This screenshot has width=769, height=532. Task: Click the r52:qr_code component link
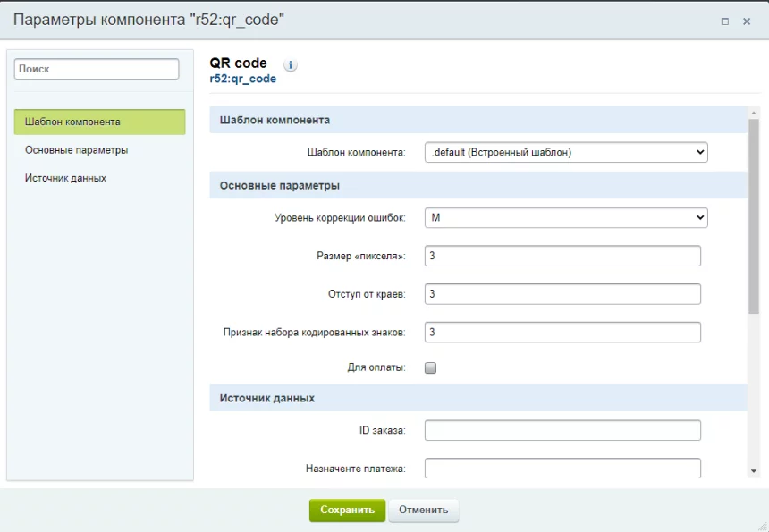point(242,79)
